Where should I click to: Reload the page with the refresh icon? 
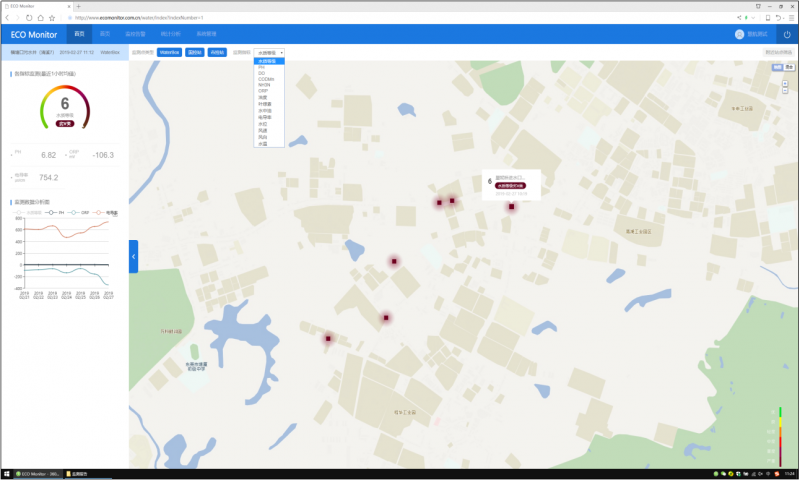coord(29,17)
